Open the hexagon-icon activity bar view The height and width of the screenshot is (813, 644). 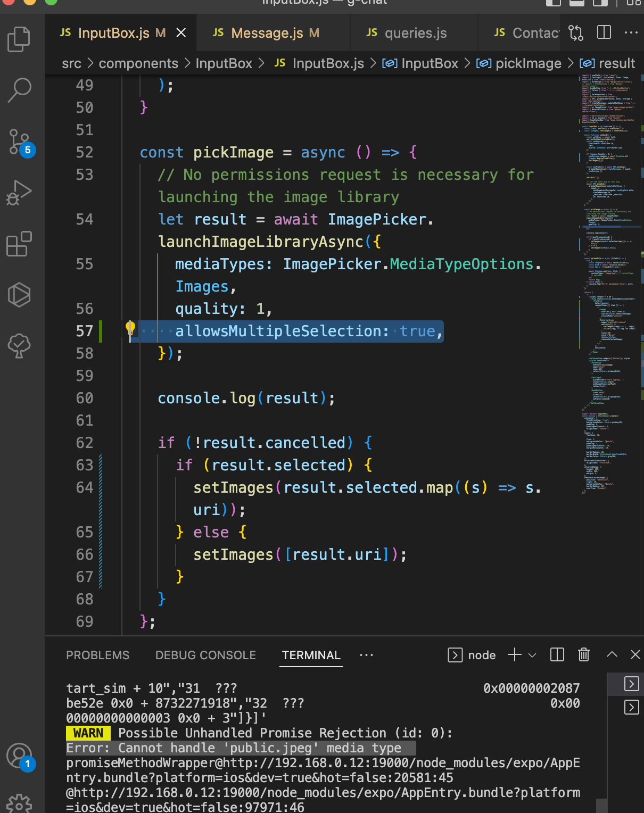[19, 294]
